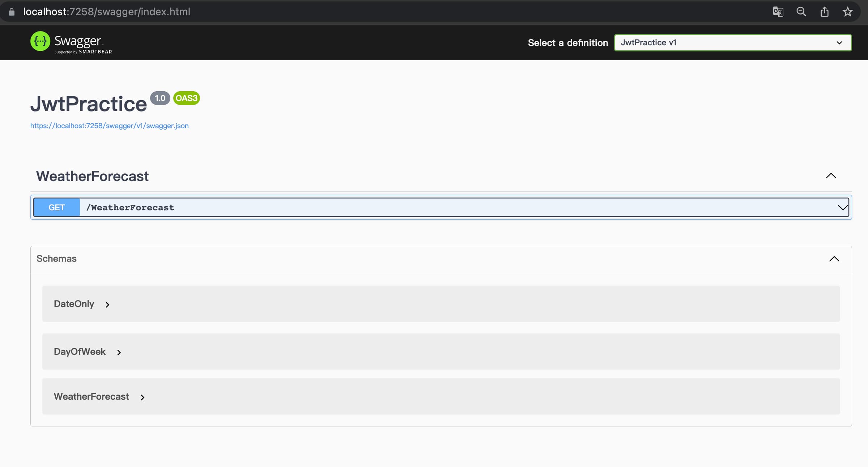868x467 pixels.
Task: Open the Google Translate page icon
Action: (778, 12)
